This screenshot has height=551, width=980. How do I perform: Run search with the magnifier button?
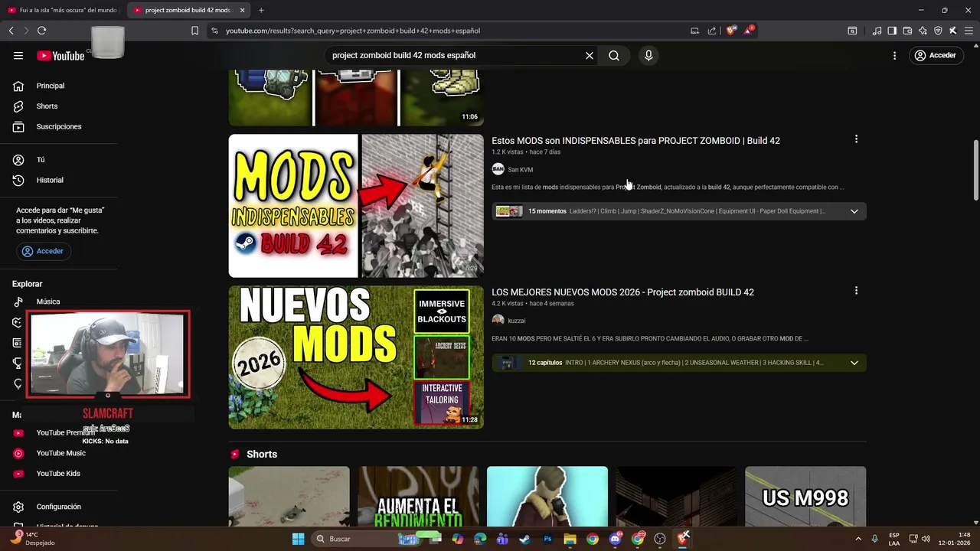(614, 55)
